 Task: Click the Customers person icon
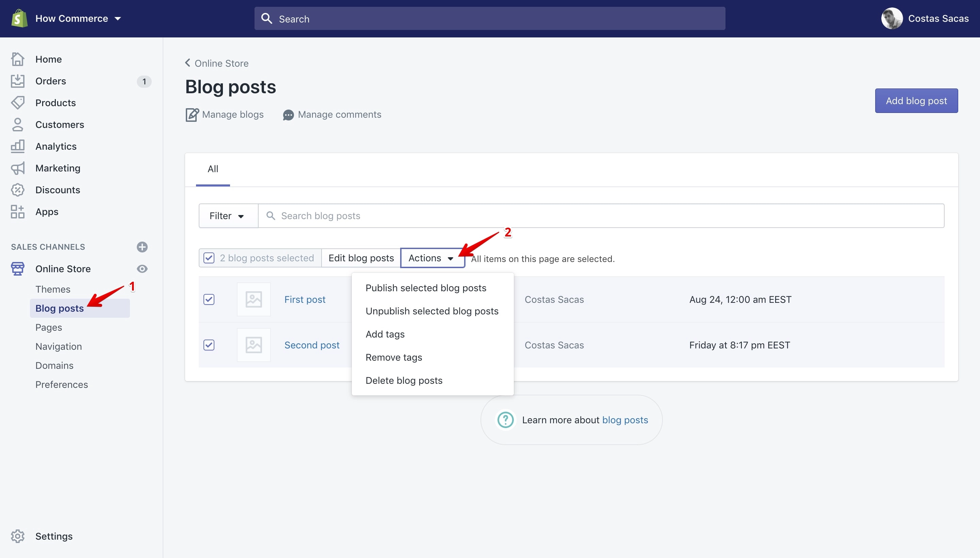point(18,125)
